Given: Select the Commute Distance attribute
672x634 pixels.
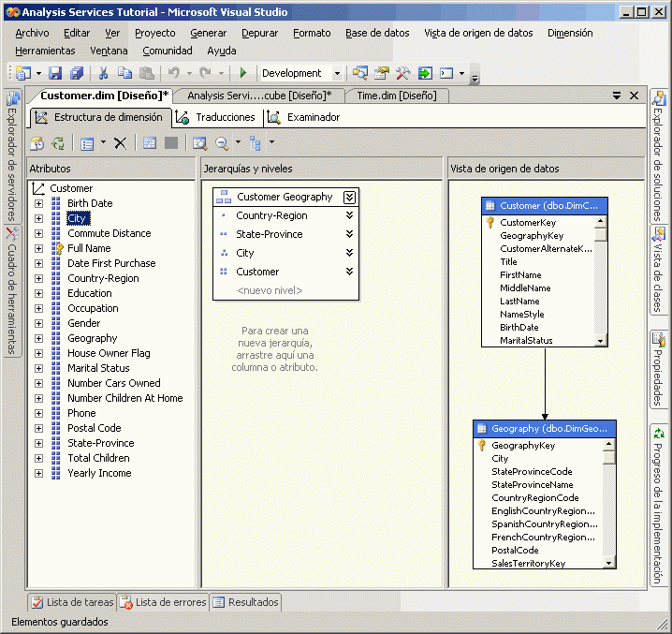Looking at the screenshot, I should 110,233.
